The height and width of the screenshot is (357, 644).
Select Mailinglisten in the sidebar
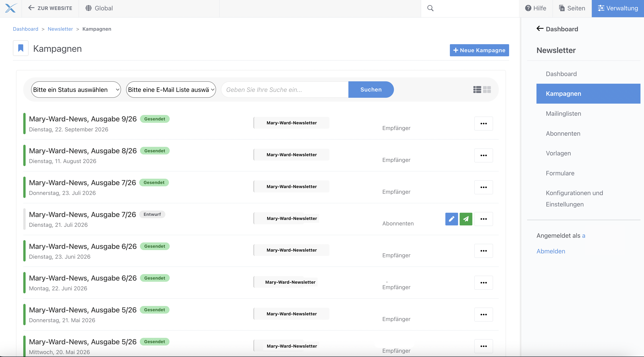[563, 114]
